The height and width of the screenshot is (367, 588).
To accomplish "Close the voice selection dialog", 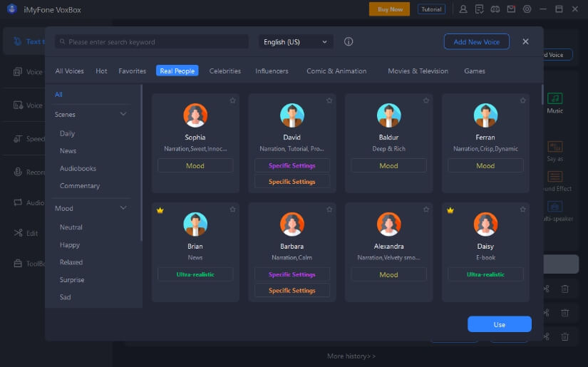I will click(x=525, y=41).
